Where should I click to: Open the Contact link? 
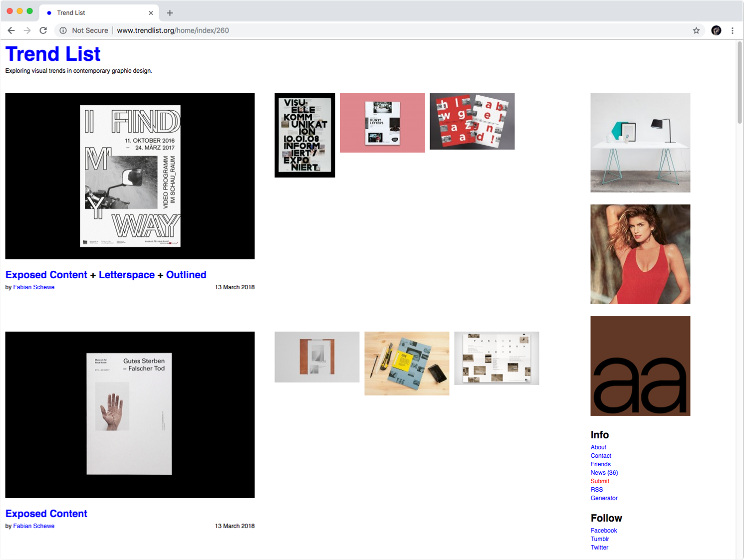[x=601, y=456]
